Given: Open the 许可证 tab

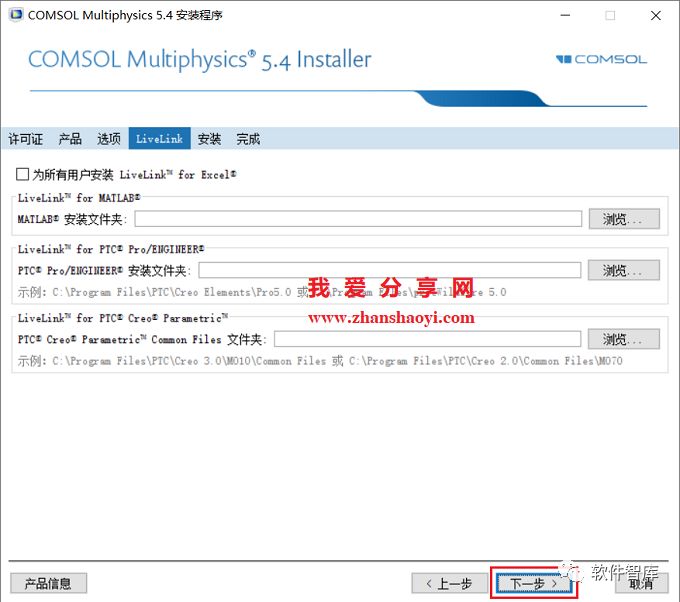Looking at the screenshot, I should pos(26,139).
